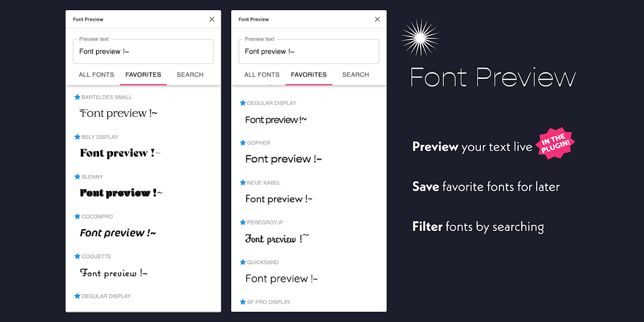644x322 pixels.
Task: Switch to the Search tab in left panel
Action: [x=190, y=75]
